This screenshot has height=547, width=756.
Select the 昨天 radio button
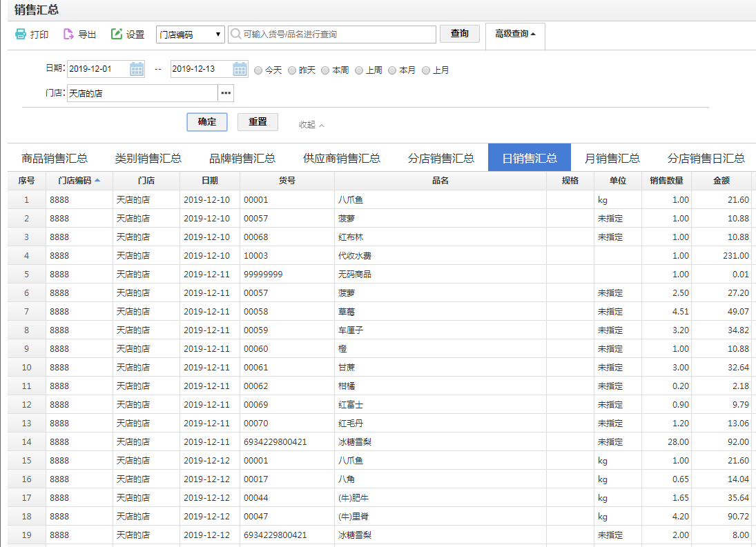click(x=291, y=70)
